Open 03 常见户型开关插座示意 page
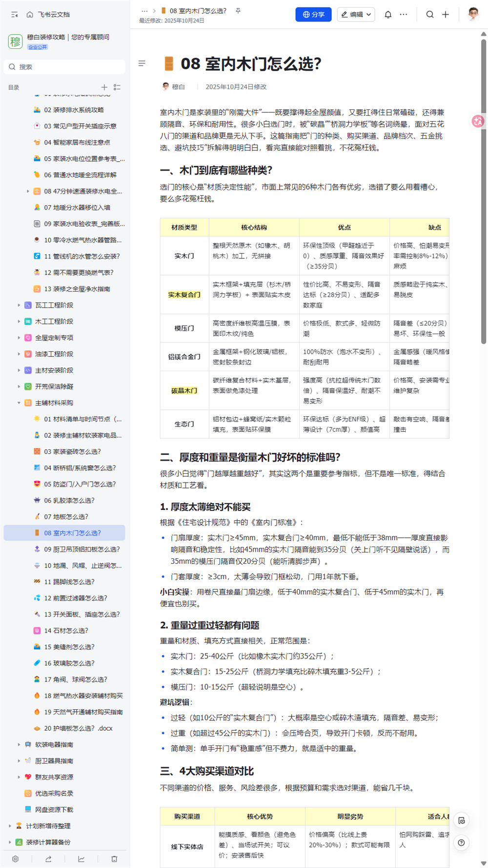This screenshot has height=868, width=488. coord(64,126)
